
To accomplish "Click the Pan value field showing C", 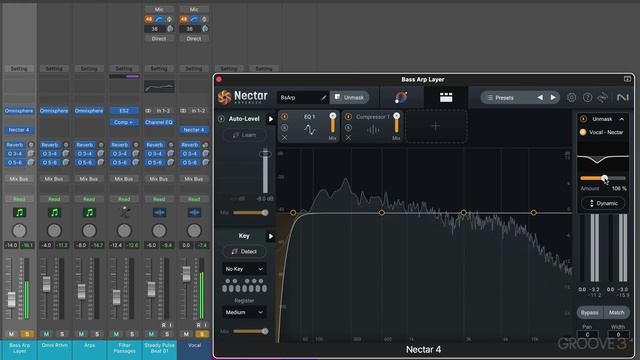I will (587, 334).
